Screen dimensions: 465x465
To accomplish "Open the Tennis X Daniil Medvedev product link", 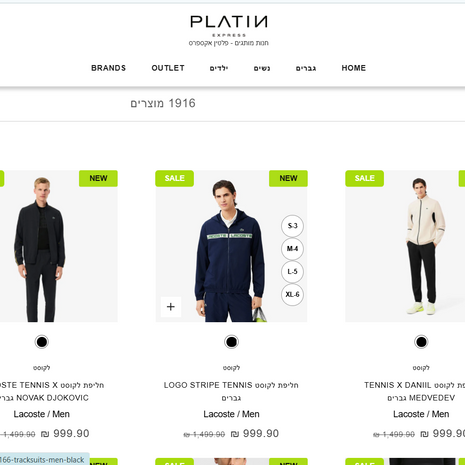I will pyautogui.click(x=414, y=391).
